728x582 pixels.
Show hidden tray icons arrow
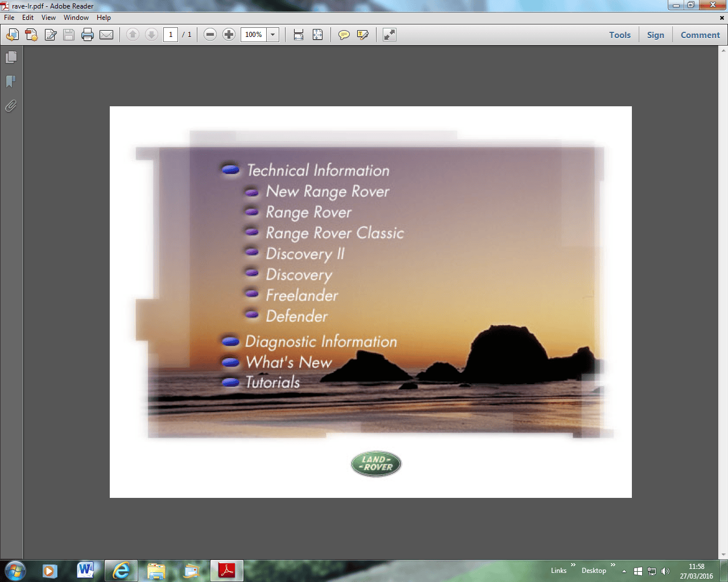pos(624,571)
